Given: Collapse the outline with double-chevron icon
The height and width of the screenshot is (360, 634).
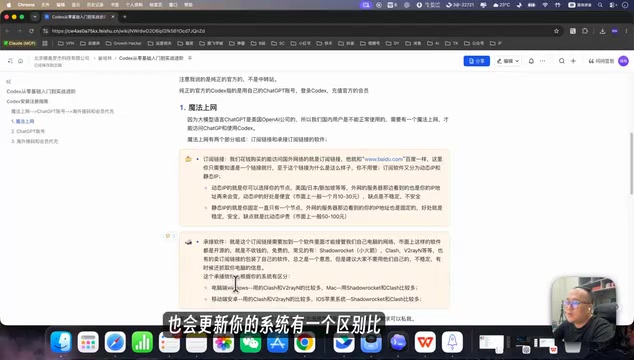Looking at the screenshot, I should pos(8,82).
